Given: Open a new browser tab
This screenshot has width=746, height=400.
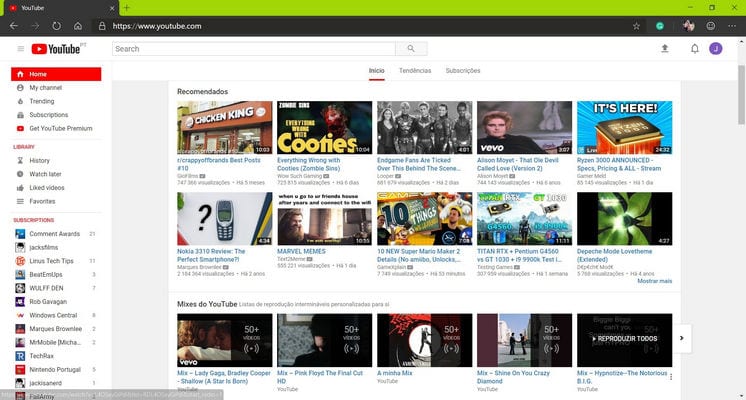Looking at the screenshot, I should click(x=126, y=7).
